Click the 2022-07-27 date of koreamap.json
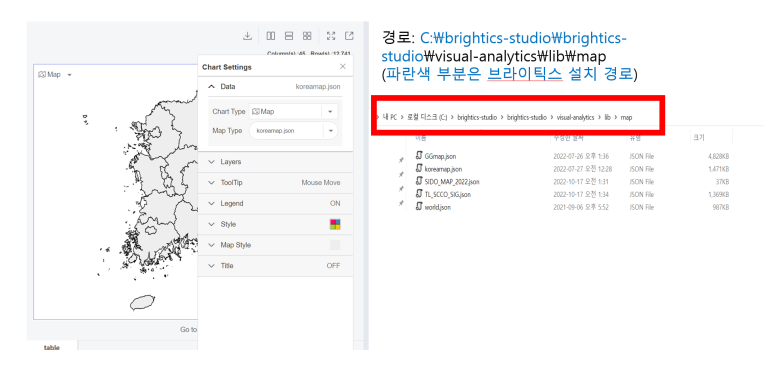 point(582,169)
